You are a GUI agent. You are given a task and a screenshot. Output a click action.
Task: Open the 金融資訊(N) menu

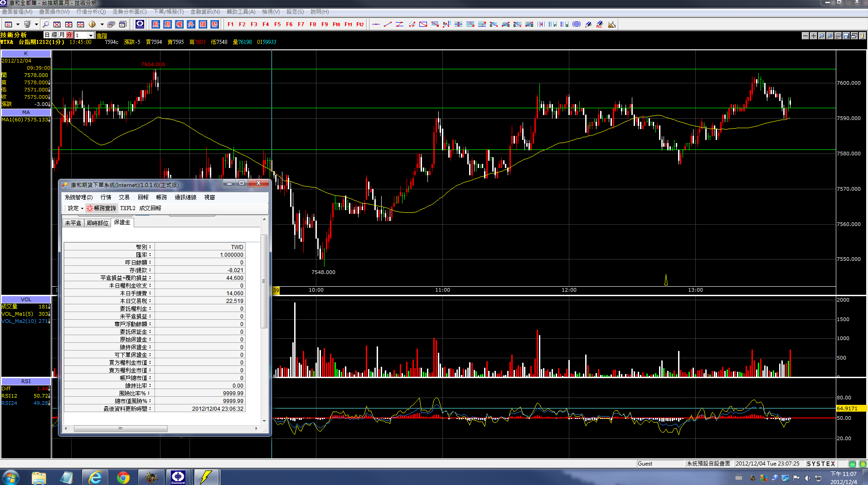205,12
